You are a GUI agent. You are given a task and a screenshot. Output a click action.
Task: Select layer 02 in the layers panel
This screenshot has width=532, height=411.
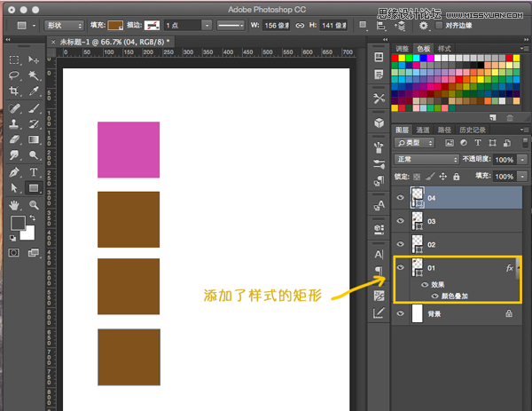tap(457, 244)
